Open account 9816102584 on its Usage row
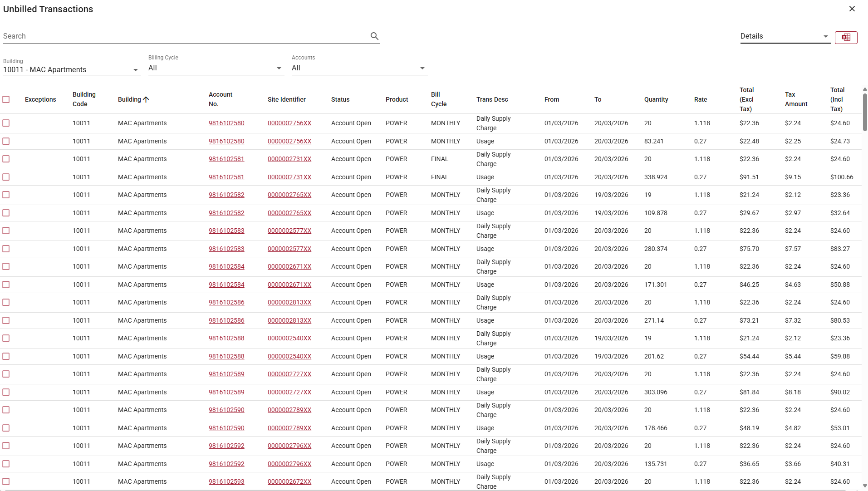 [226, 285]
